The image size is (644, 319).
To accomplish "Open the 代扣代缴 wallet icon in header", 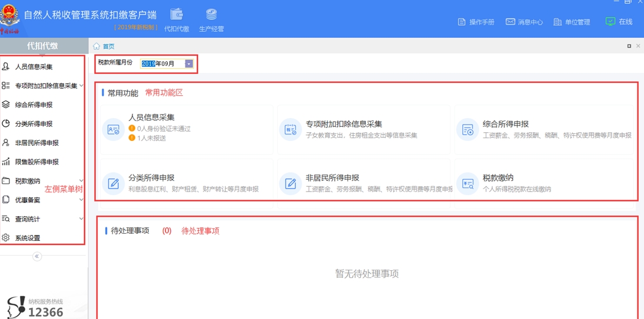I will 176,14.
